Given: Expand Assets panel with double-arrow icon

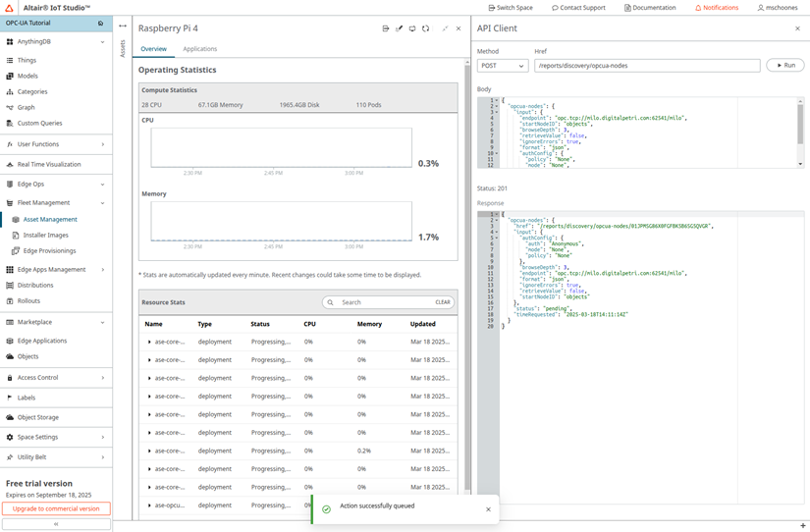Looking at the screenshot, I should (123, 26).
